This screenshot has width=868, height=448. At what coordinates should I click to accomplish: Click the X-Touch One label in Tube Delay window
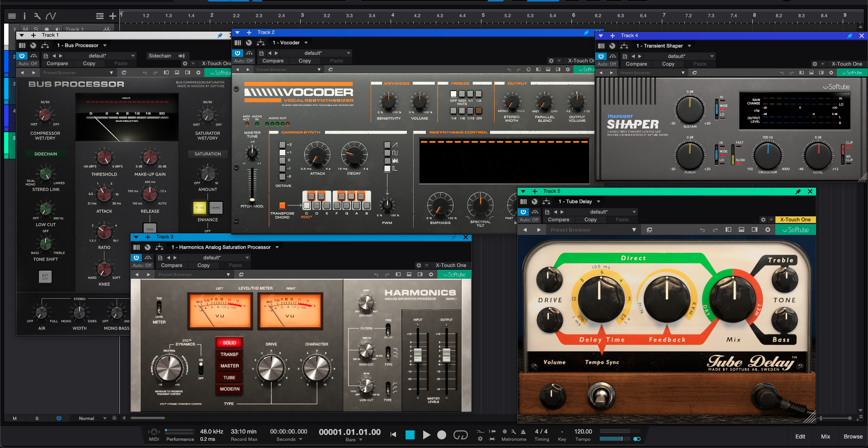pyautogui.click(x=795, y=219)
